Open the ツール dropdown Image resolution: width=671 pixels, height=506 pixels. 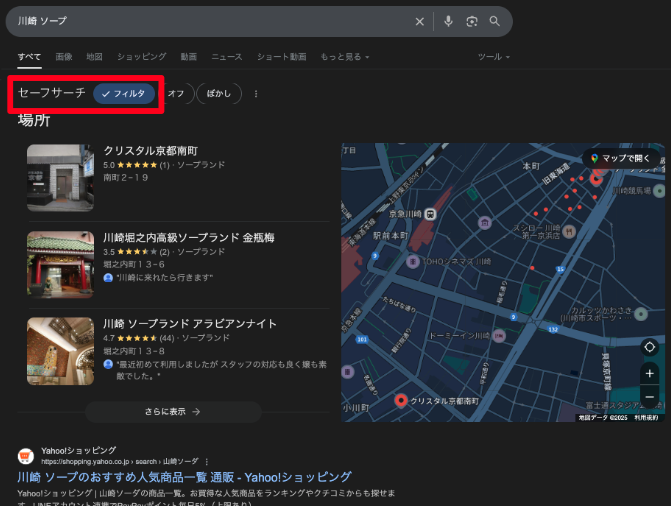(493, 57)
